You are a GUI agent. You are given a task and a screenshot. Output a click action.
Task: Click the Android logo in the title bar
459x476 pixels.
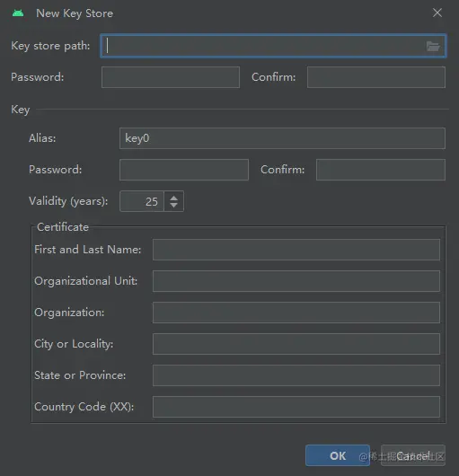point(18,13)
